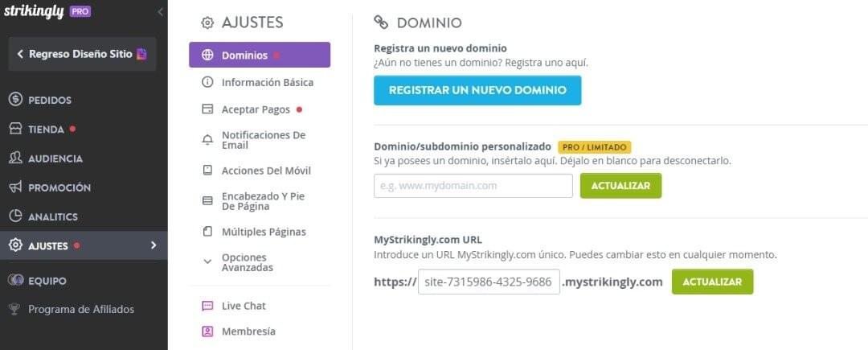Select the Dominios settings tab
Screen dimensions: 868x350
pos(260,55)
